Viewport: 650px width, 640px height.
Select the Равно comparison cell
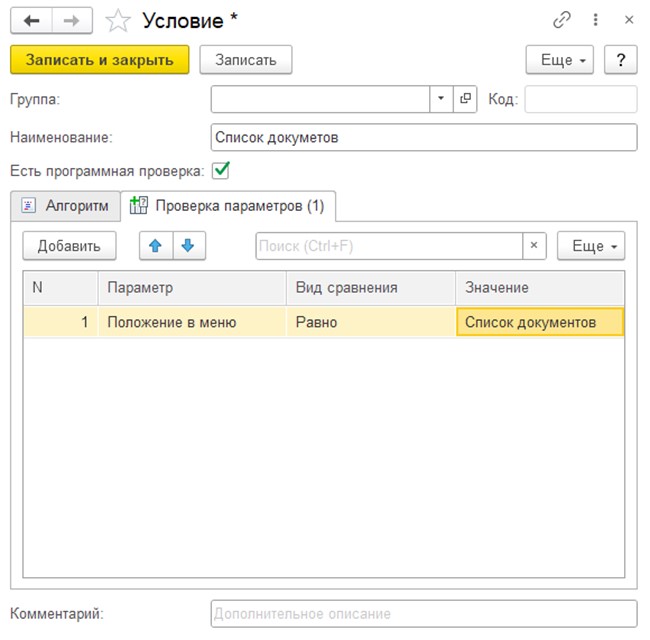371,322
